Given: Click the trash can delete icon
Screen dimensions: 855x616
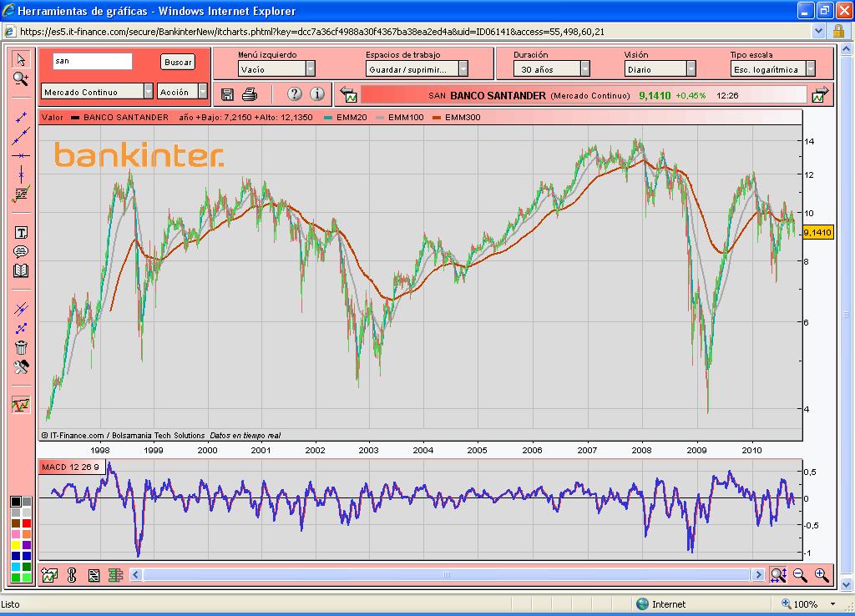Looking at the screenshot, I should 21,348.
